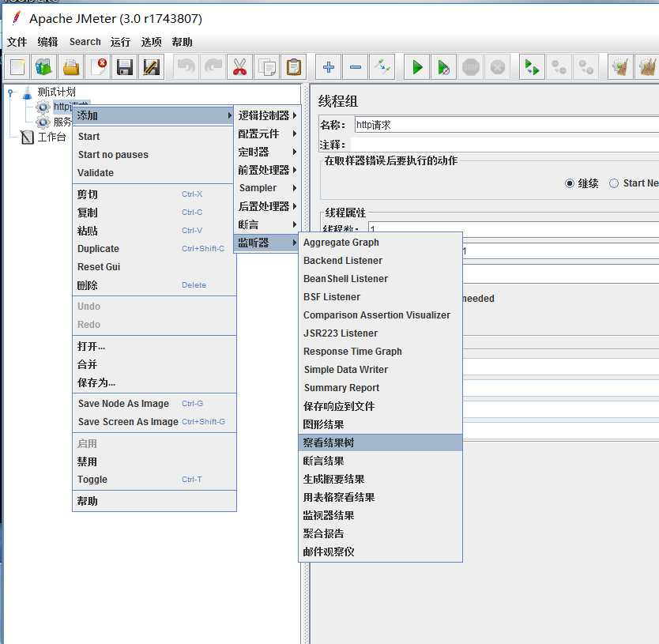The height and width of the screenshot is (644, 659).
Task: Click 删除 in context menu
Action: click(x=154, y=285)
